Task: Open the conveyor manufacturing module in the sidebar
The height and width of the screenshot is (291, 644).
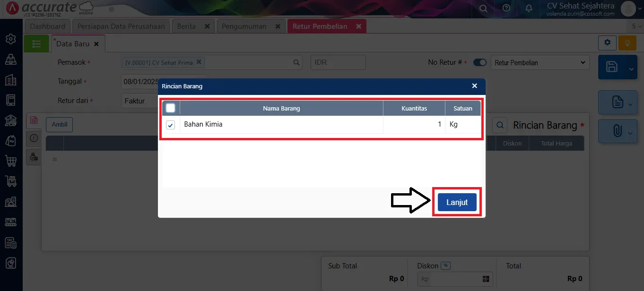Action: coord(11,222)
